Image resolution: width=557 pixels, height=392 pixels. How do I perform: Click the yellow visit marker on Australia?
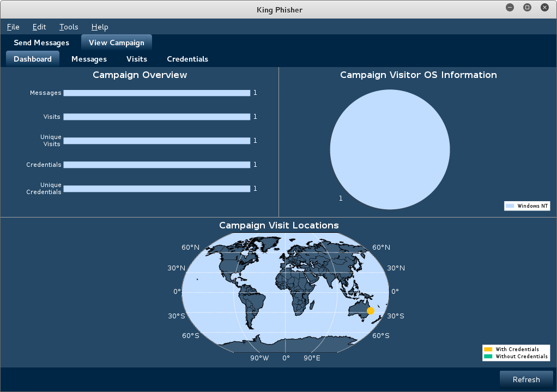pos(371,311)
